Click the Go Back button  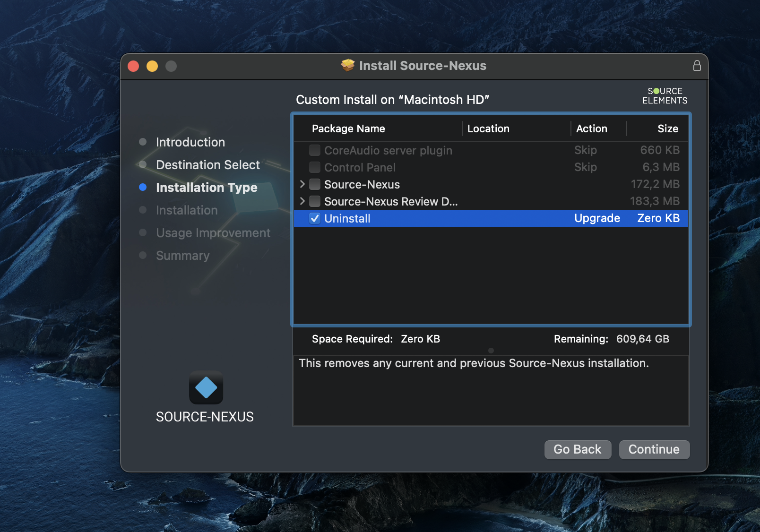tap(577, 449)
